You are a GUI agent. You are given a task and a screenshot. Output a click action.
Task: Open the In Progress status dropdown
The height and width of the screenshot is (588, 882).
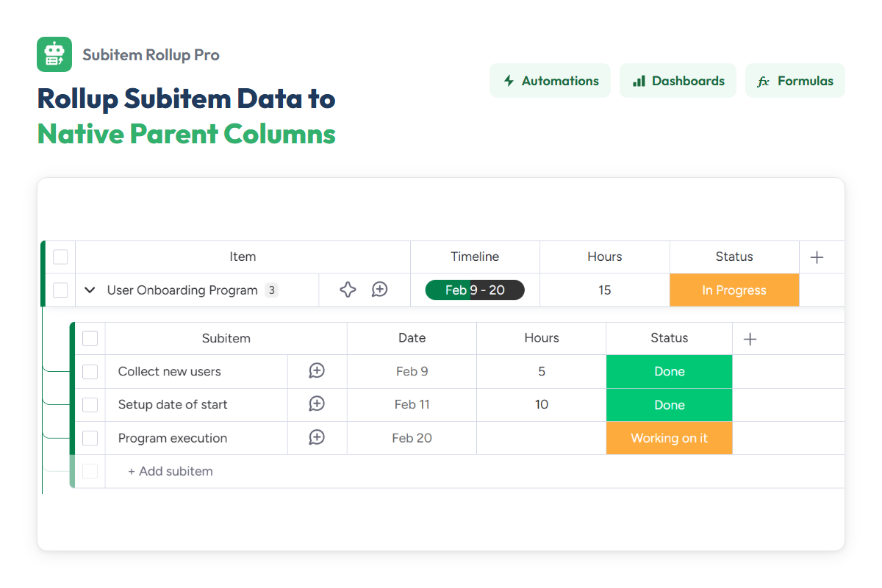[x=734, y=290]
